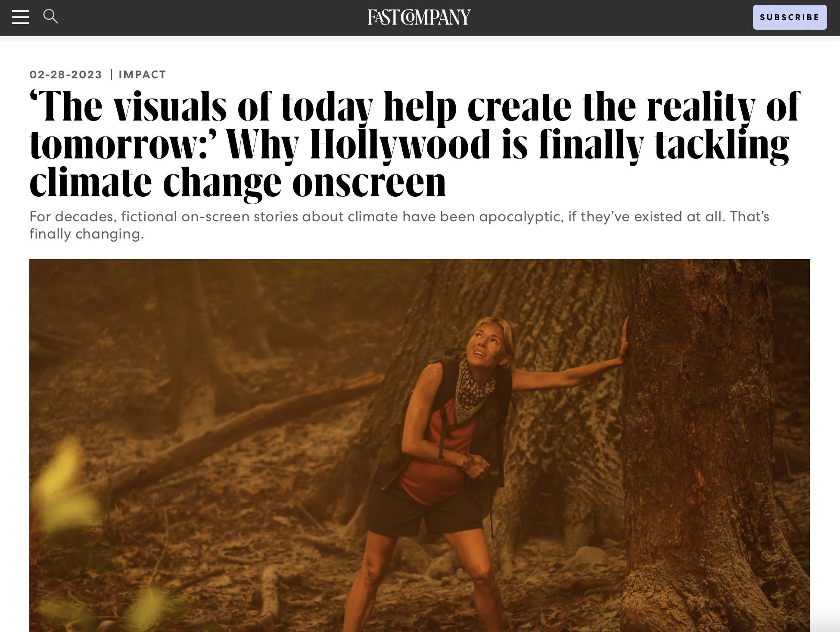Screen dimensions: 840x632
Task: Click the Subscribe button
Action: coord(790,17)
